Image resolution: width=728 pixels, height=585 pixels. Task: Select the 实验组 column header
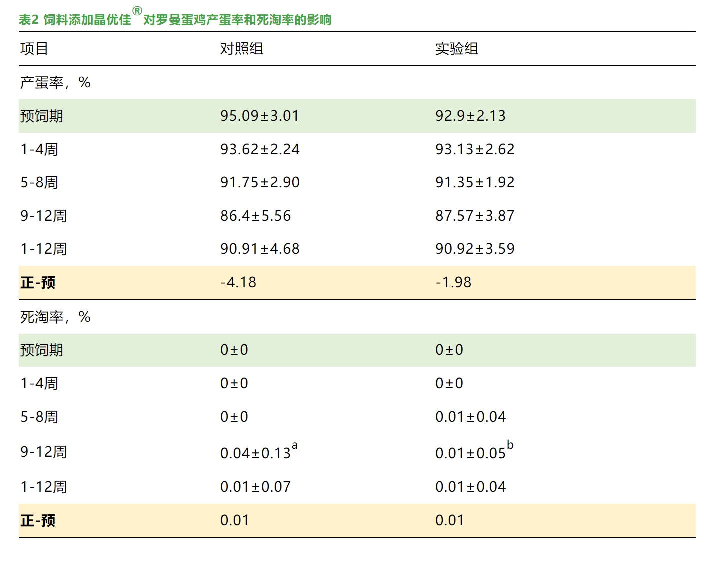[456, 49]
